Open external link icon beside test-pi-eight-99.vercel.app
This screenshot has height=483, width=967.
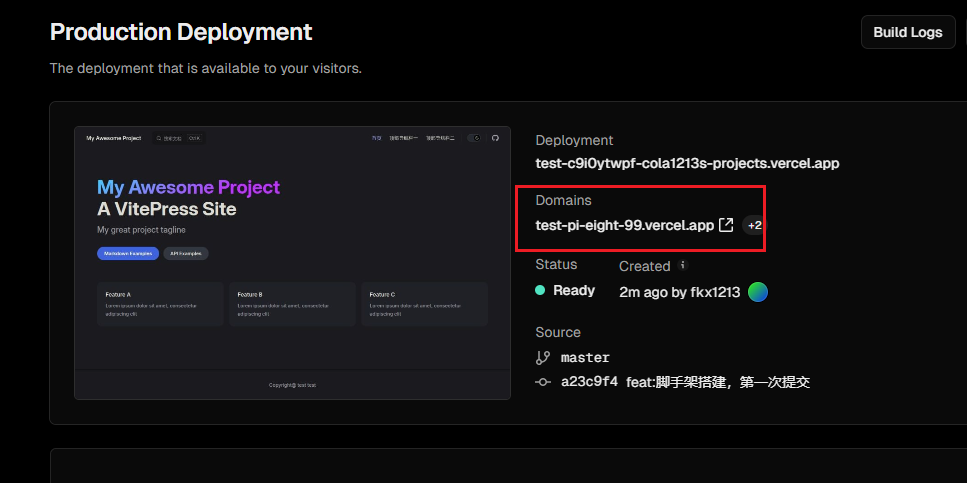pos(726,225)
